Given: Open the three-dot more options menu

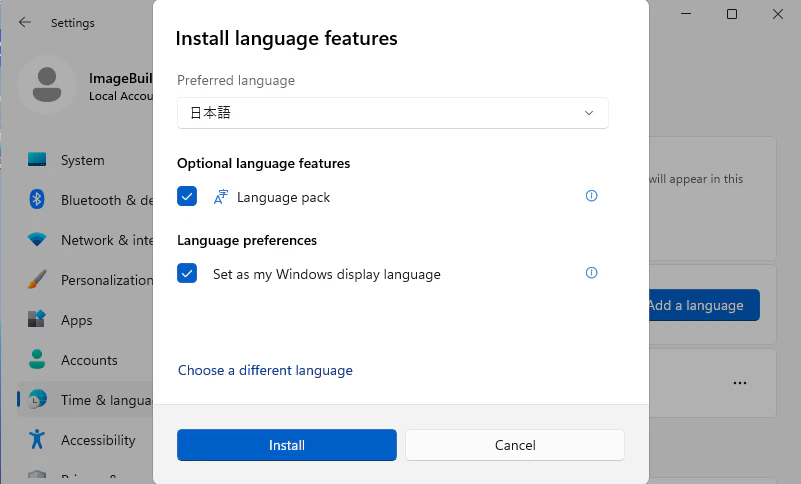Looking at the screenshot, I should (x=740, y=383).
